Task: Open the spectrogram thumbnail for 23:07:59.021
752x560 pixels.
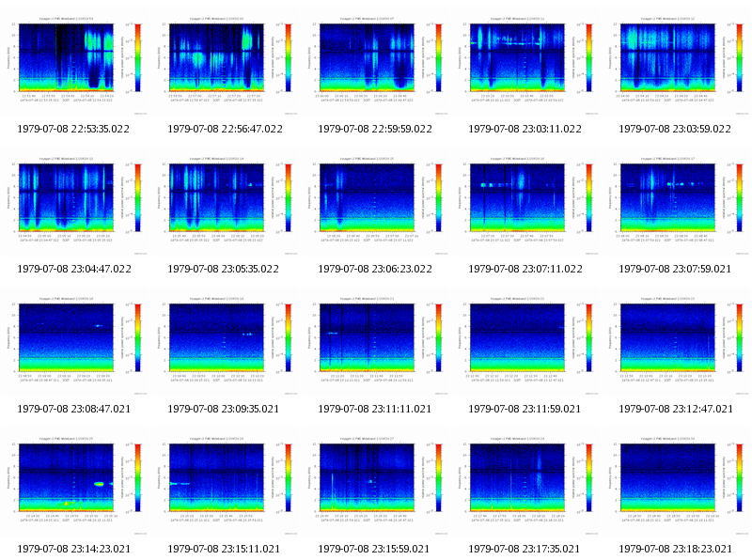Action: (676, 202)
